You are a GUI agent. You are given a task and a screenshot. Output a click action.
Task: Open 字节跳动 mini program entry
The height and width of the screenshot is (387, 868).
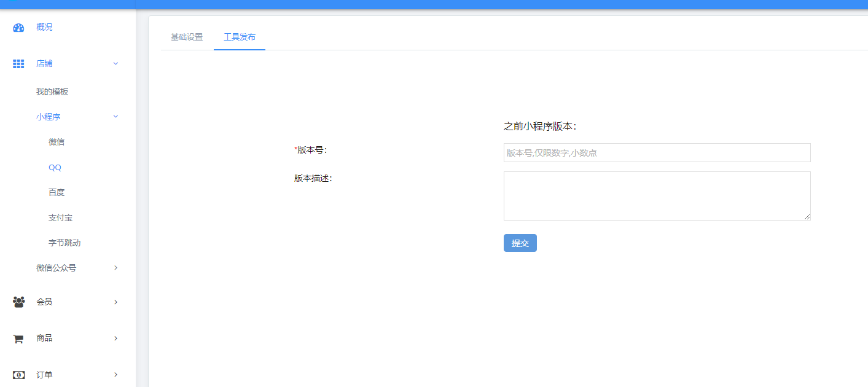pyautogui.click(x=65, y=243)
